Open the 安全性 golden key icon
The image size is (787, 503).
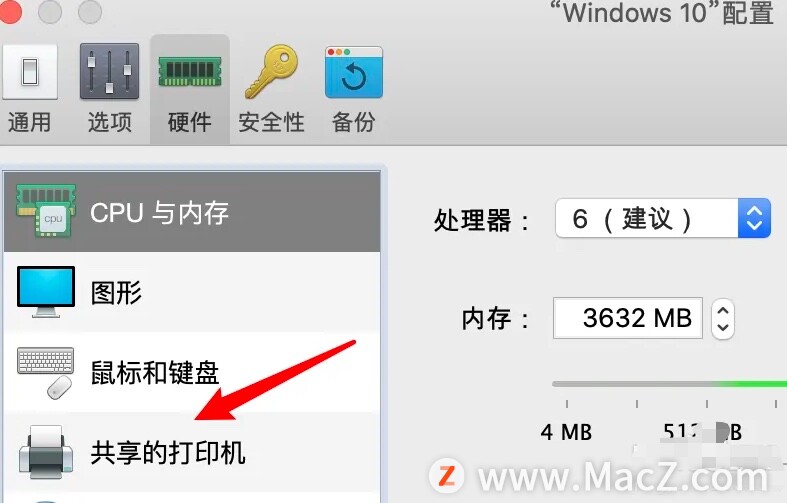272,72
